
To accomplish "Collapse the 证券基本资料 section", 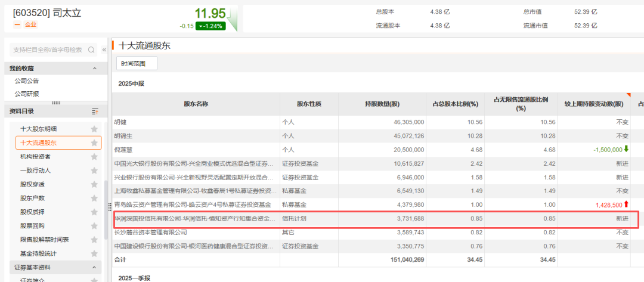I will click(x=94, y=267).
